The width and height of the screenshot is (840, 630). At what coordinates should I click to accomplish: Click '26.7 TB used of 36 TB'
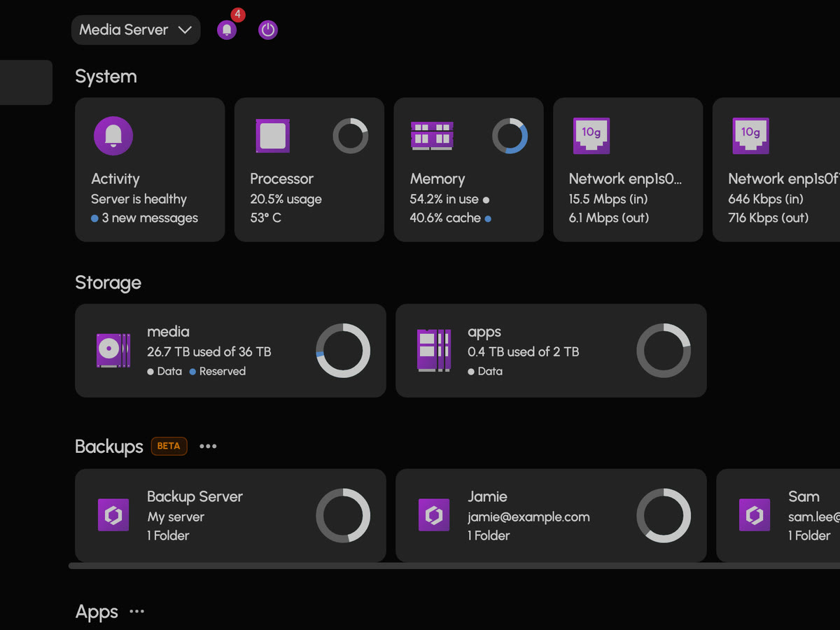(x=209, y=351)
